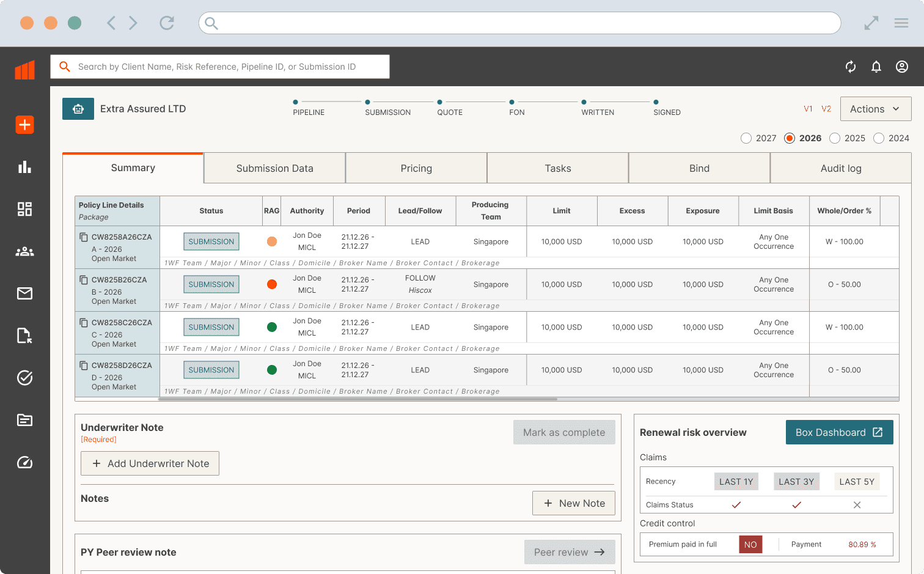This screenshot has width=924, height=574.
Task: Open the dashboard grid sidebar icon
Action: 24,209
